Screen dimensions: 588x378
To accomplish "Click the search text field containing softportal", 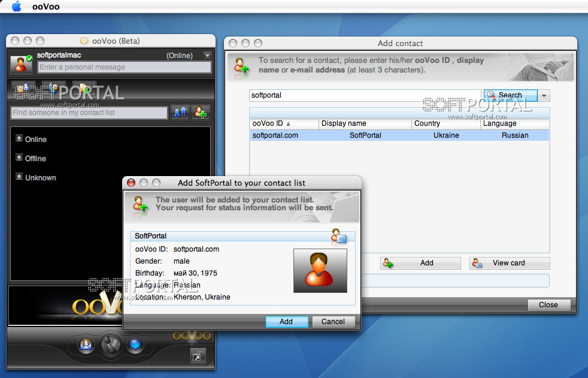I will coord(365,95).
